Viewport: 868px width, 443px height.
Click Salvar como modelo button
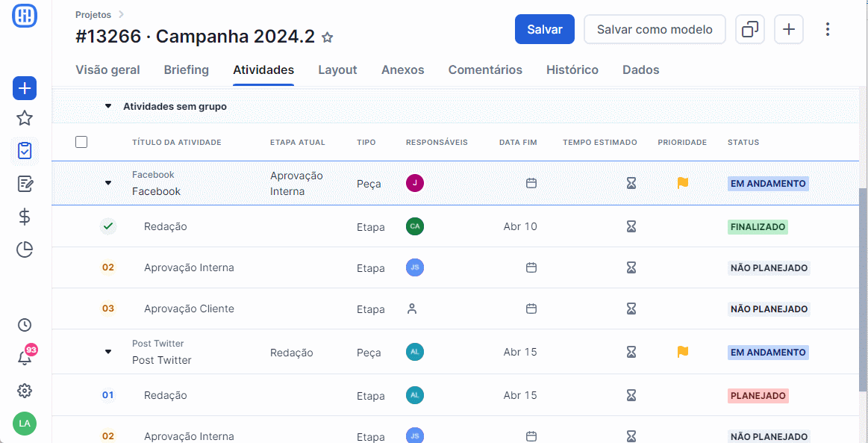(655, 29)
